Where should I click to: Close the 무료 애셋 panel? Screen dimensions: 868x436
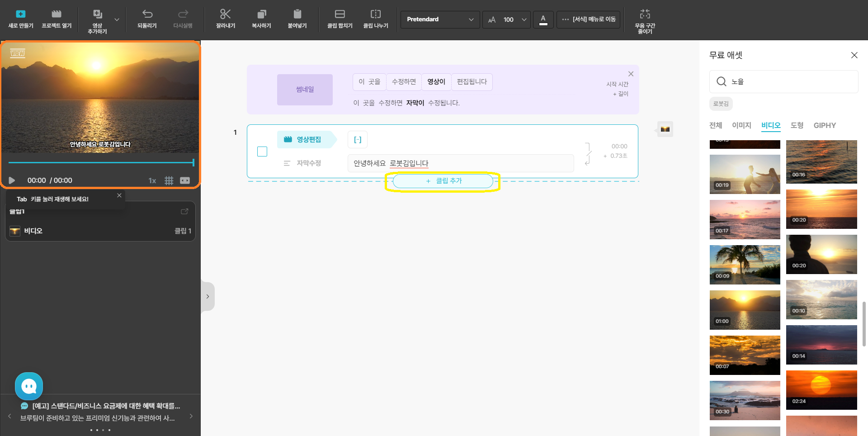click(x=854, y=55)
